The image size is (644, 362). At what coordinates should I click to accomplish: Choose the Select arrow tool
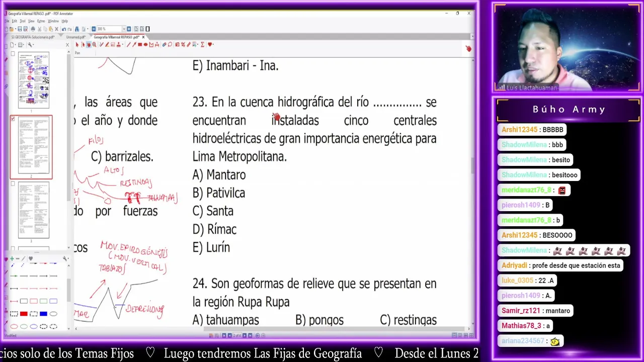(77, 45)
